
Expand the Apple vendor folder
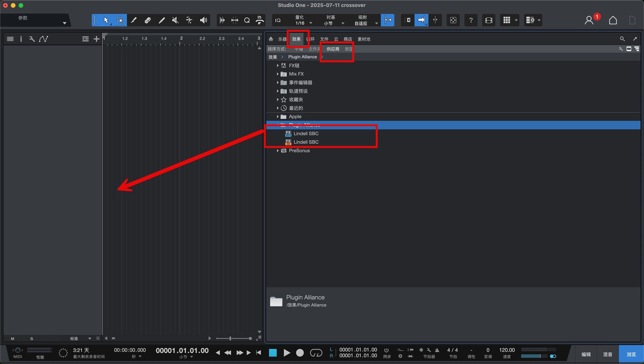[278, 117]
